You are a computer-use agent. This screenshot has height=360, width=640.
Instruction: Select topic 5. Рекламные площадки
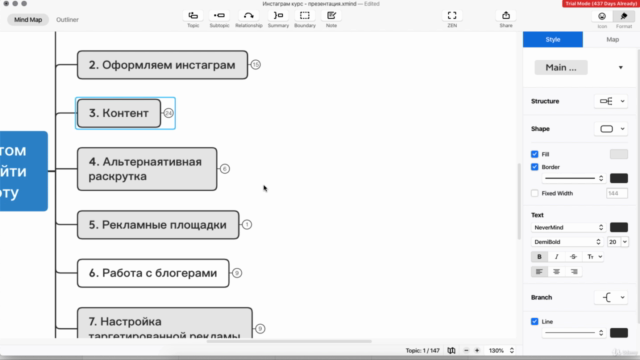[158, 225]
